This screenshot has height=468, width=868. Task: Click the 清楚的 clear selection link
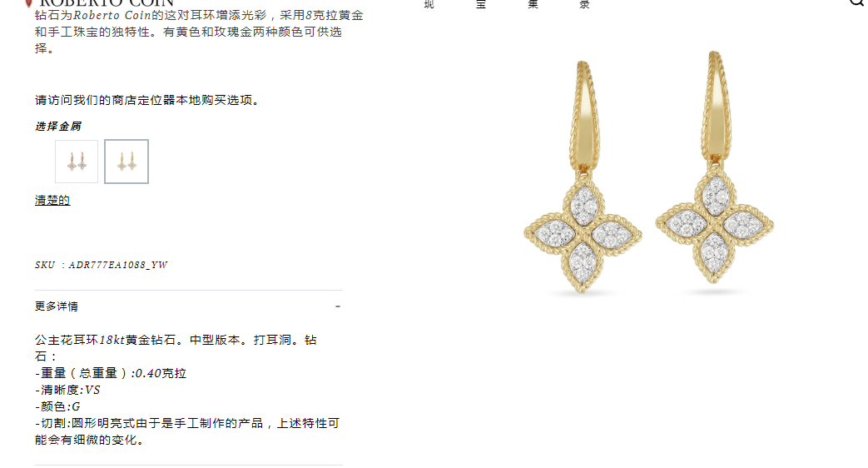(x=52, y=200)
